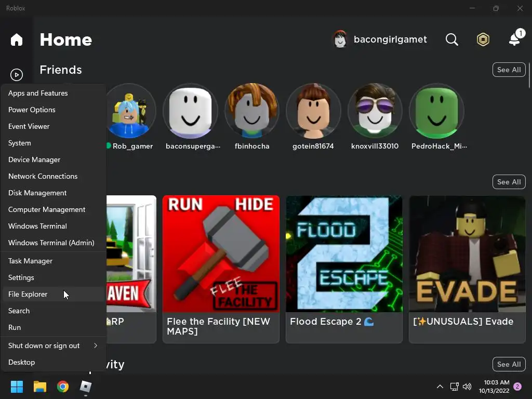The width and height of the screenshot is (532, 399).
Task: Open Network Connections
Action: pyautogui.click(x=54, y=176)
